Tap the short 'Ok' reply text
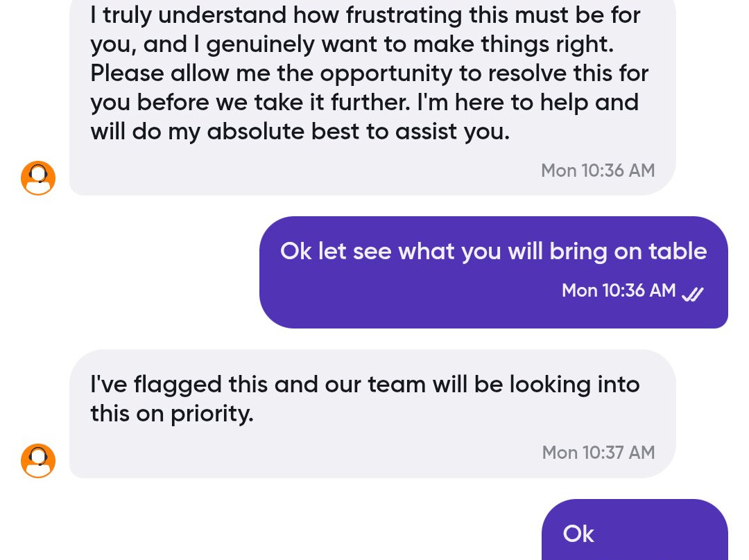The width and height of the screenshot is (749, 560). pyautogui.click(x=578, y=534)
